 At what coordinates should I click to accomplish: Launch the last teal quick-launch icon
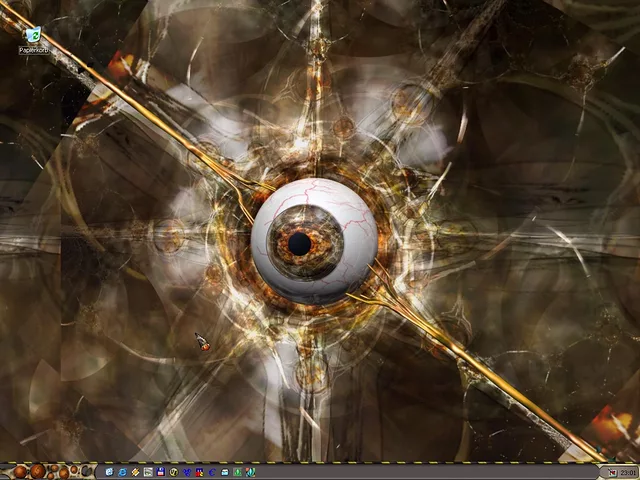[x=250, y=471]
